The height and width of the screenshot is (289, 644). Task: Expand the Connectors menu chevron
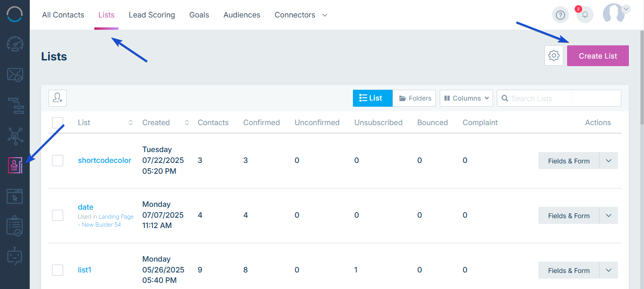click(x=325, y=15)
